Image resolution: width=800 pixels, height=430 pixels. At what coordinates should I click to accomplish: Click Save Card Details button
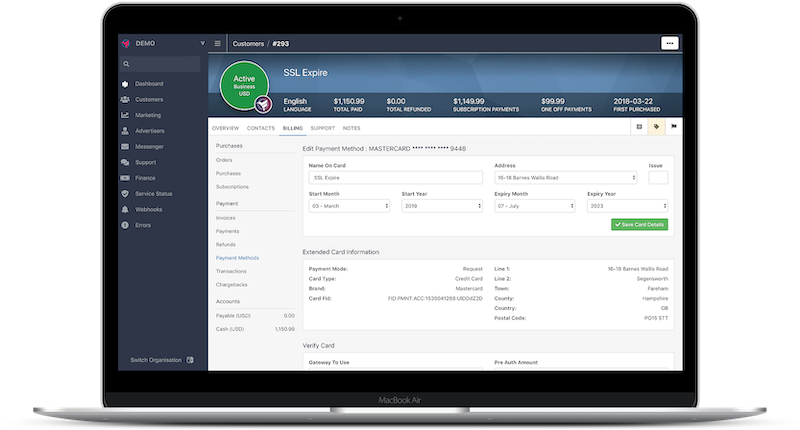639,224
